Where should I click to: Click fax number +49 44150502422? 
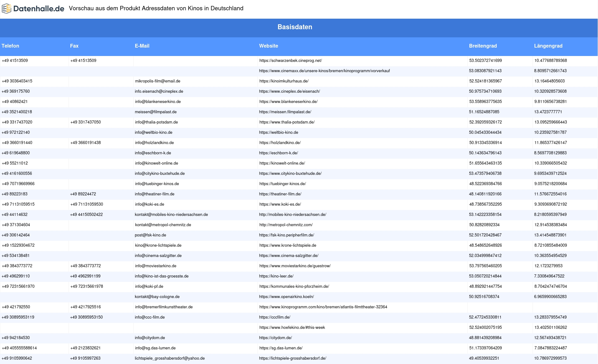tap(86, 215)
